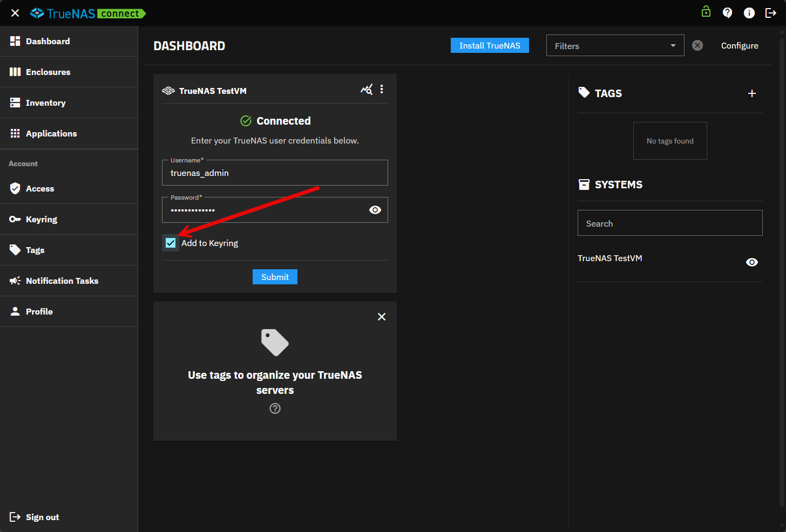
Task: Click the green lock icon in top bar
Action: (x=706, y=12)
